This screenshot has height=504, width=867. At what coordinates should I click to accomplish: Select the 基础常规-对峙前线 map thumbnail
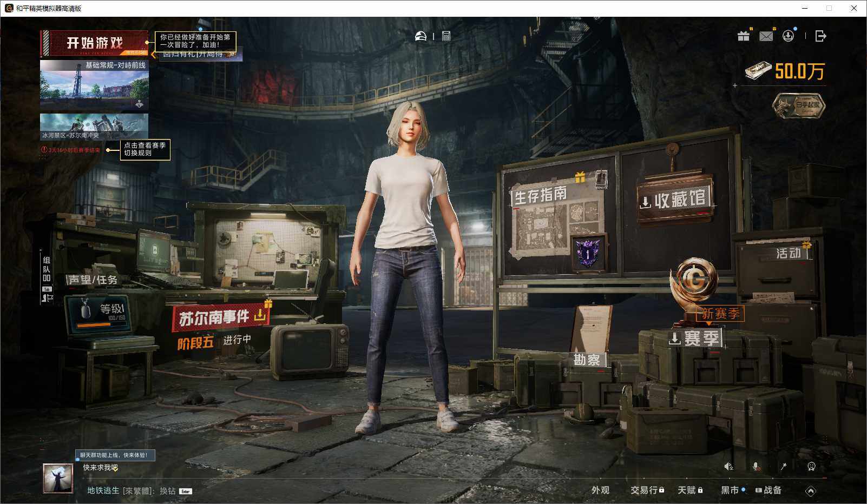(94, 85)
